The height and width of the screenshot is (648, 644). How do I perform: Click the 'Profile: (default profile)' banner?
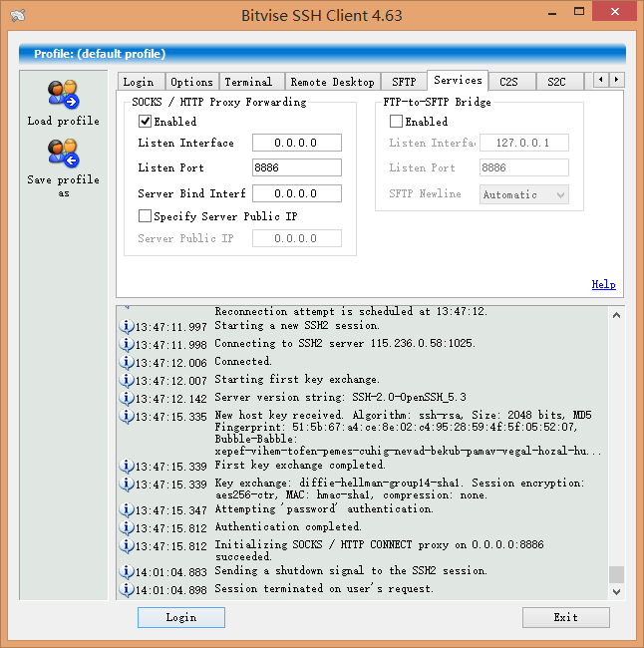coord(322,54)
